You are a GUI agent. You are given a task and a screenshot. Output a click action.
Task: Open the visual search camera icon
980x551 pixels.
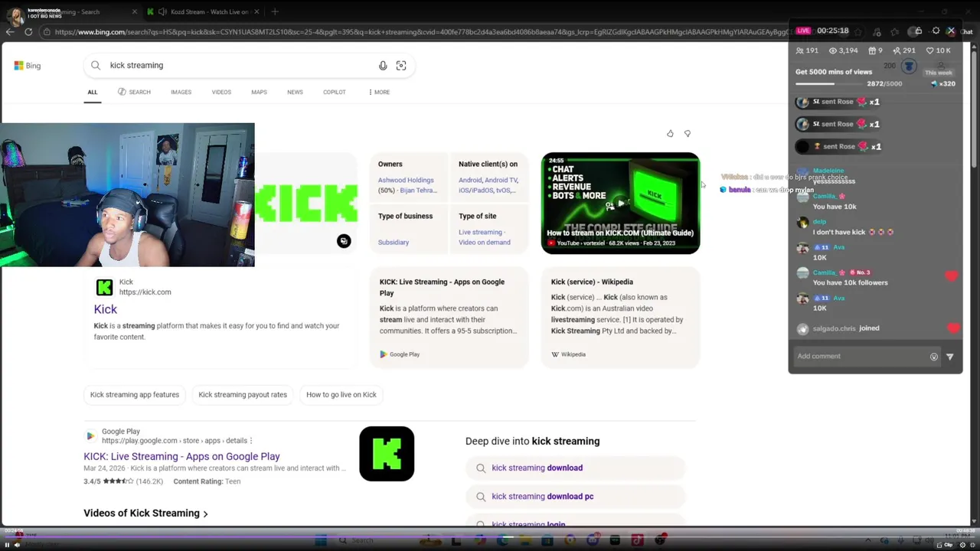401,66
